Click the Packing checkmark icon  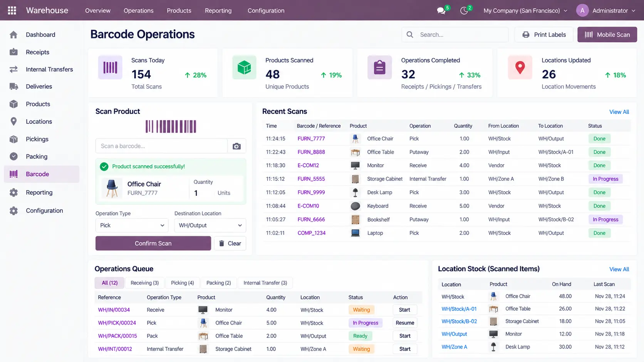pos(13,157)
